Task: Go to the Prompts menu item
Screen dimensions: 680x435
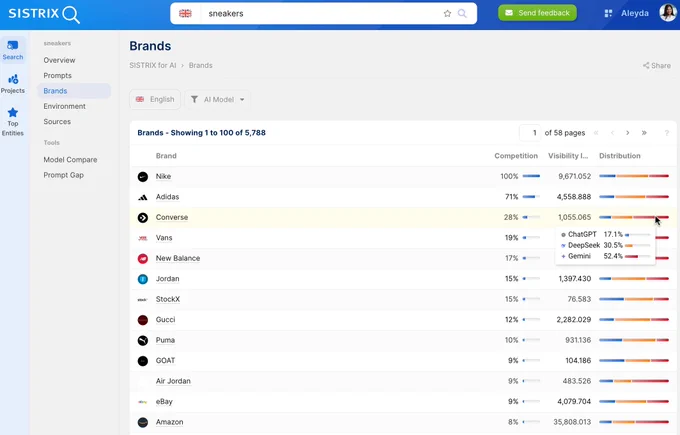Action: 57,75
